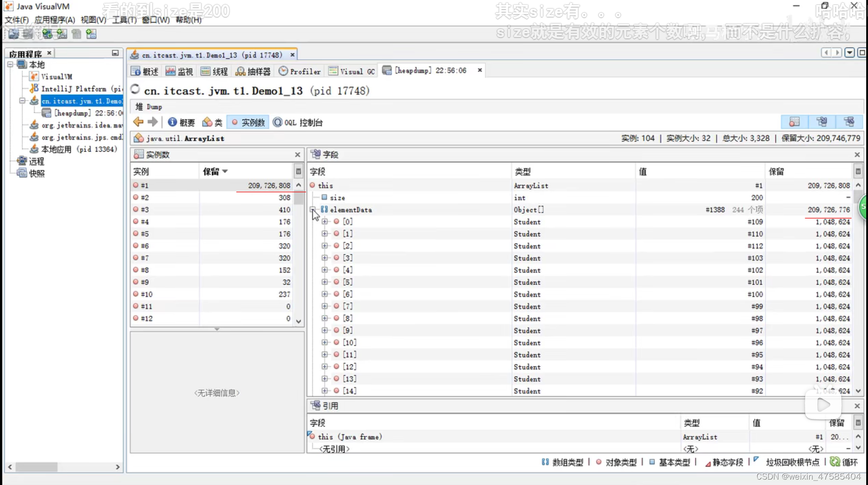Open the OQL 控制台 console
The height and width of the screenshot is (485, 868).
click(x=298, y=123)
